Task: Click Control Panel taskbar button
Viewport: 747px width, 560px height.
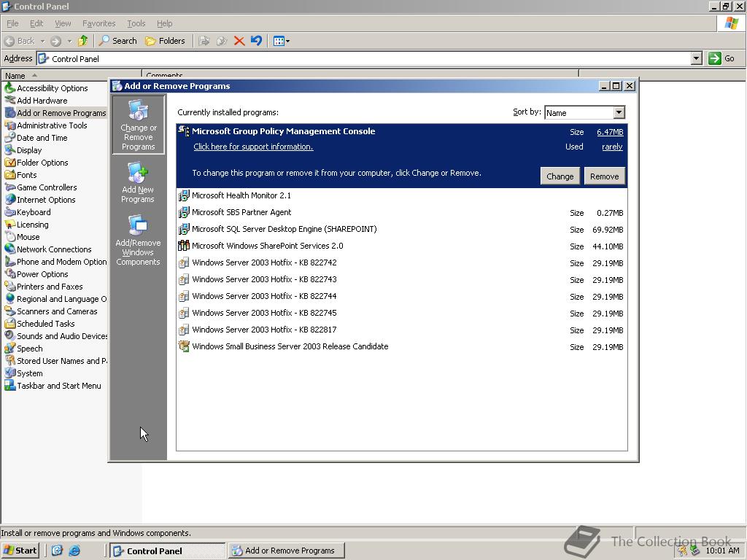Action: pyautogui.click(x=167, y=551)
